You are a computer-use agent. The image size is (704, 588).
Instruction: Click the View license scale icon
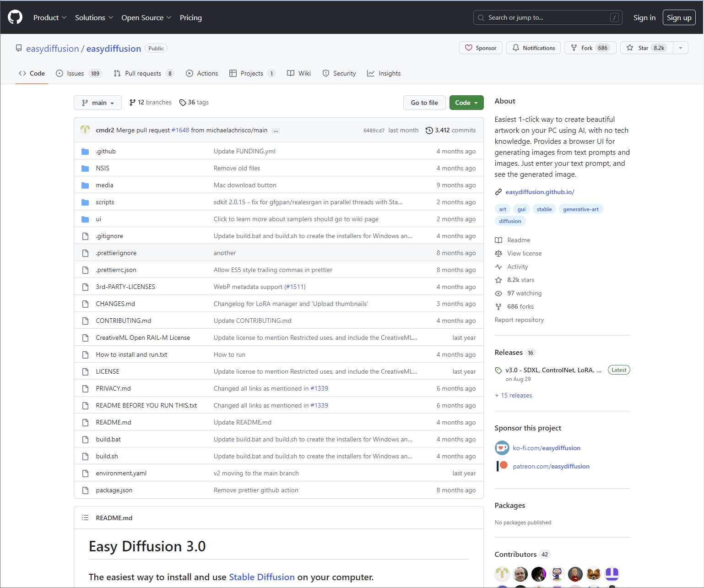point(498,253)
